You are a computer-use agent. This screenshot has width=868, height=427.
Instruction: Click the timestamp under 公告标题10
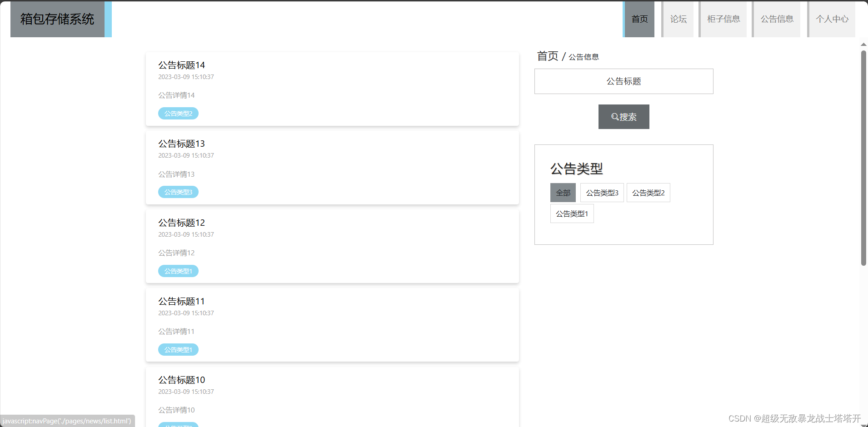pos(186,392)
